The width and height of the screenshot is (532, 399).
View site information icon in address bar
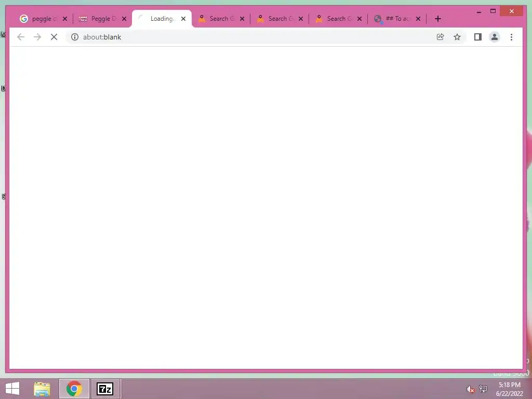click(75, 37)
